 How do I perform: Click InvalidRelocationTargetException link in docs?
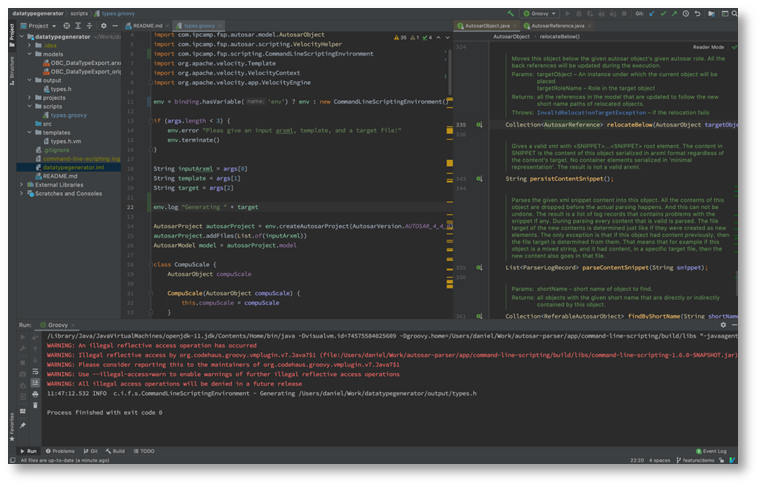click(x=591, y=113)
